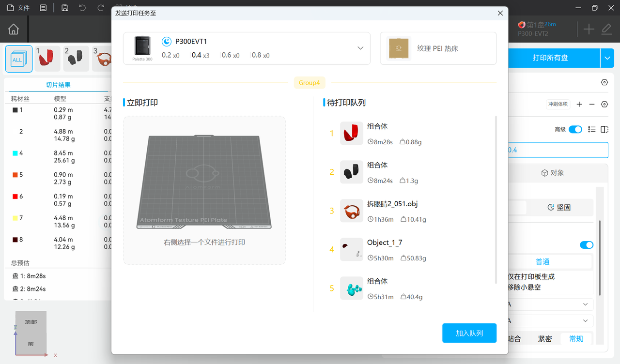Select the ALL plates thumbnail icon
The width and height of the screenshot is (620, 364).
coord(19,59)
